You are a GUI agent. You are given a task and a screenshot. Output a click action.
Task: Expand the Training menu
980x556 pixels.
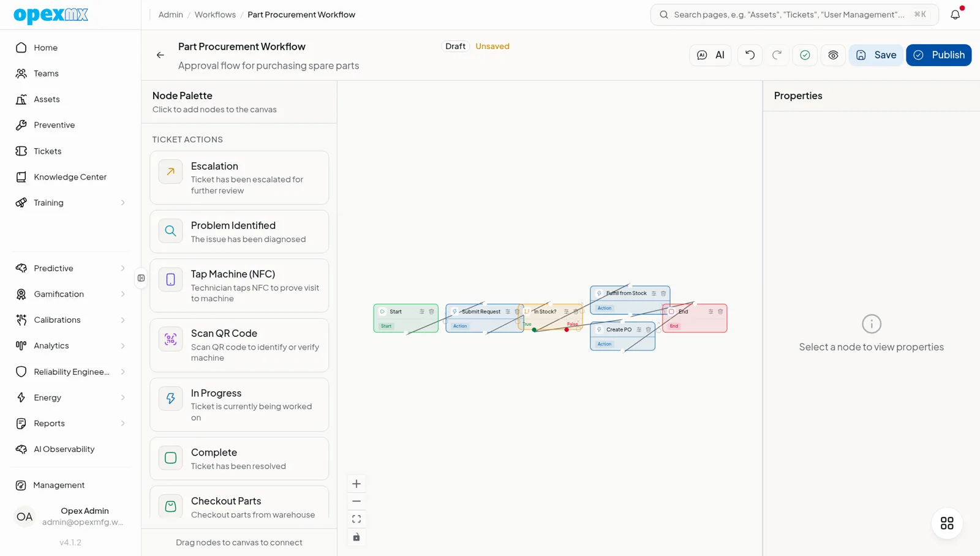[70, 203]
